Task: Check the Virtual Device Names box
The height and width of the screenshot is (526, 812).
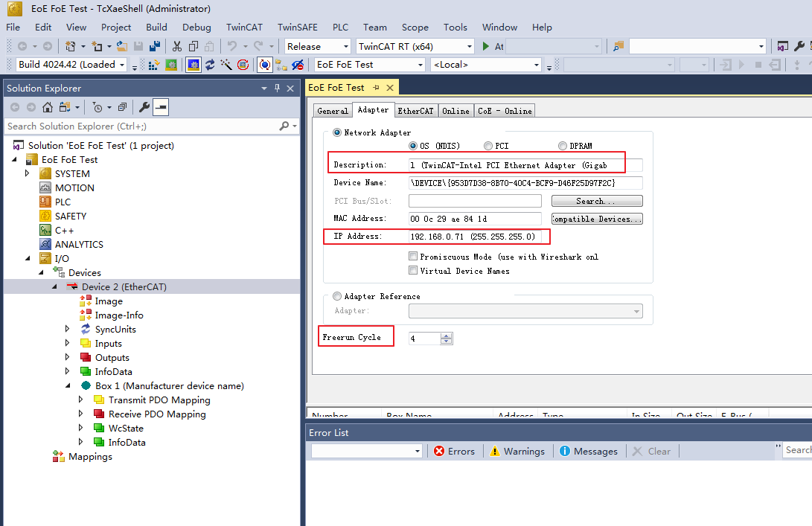Action: tap(413, 270)
